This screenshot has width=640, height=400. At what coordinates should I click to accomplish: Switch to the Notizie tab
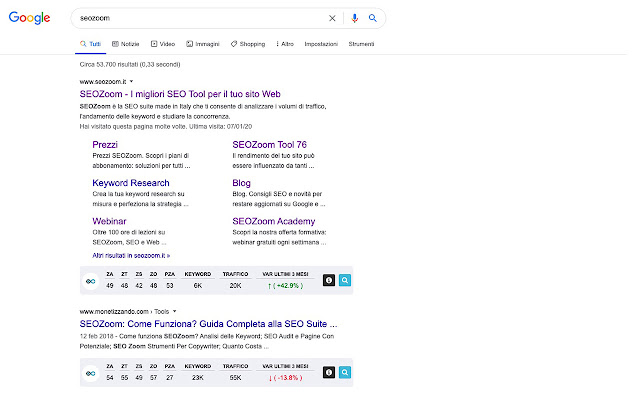[x=126, y=44]
